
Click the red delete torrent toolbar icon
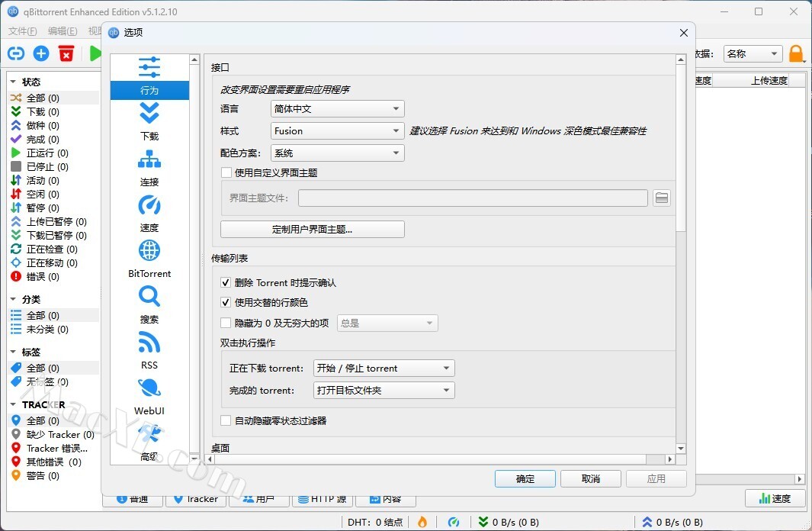[66, 53]
